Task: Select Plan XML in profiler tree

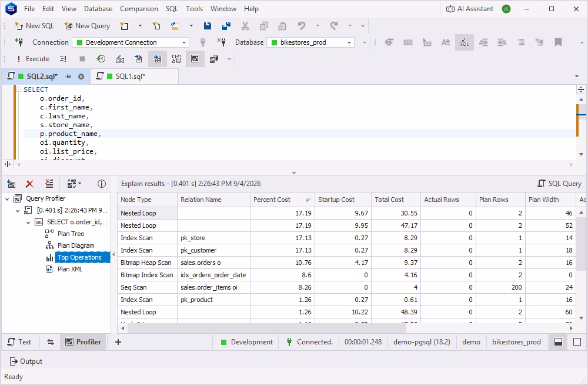Action: click(x=70, y=269)
